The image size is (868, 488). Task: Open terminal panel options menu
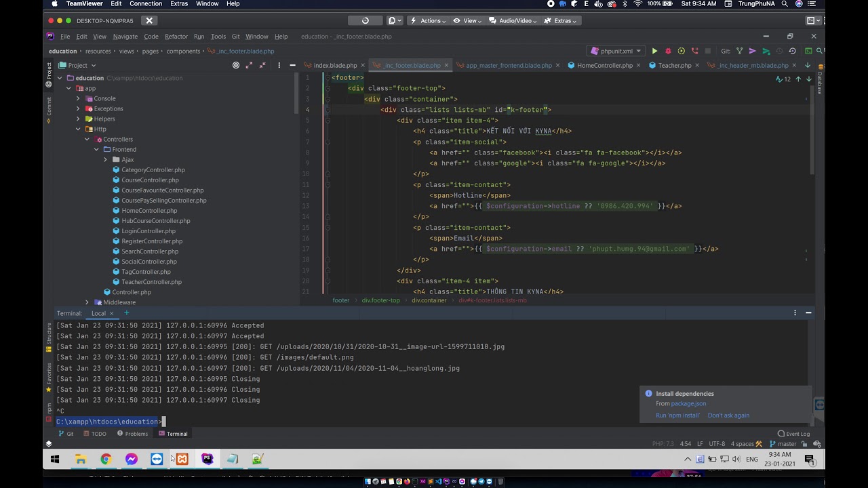[795, 313]
